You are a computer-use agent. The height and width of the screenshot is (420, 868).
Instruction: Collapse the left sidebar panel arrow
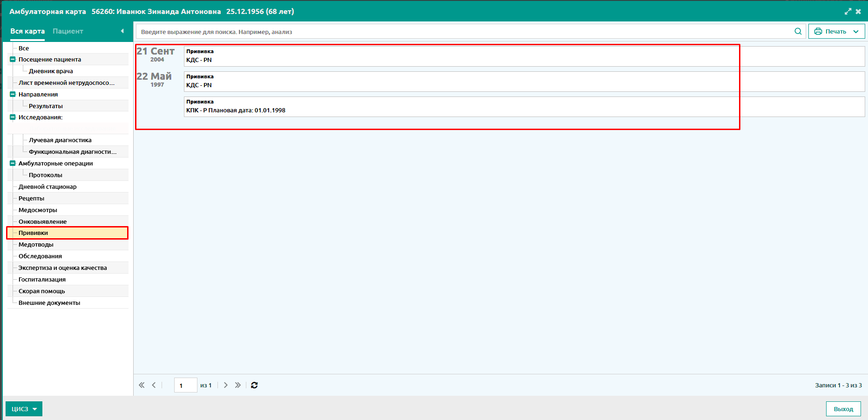pyautogui.click(x=122, y=31)
